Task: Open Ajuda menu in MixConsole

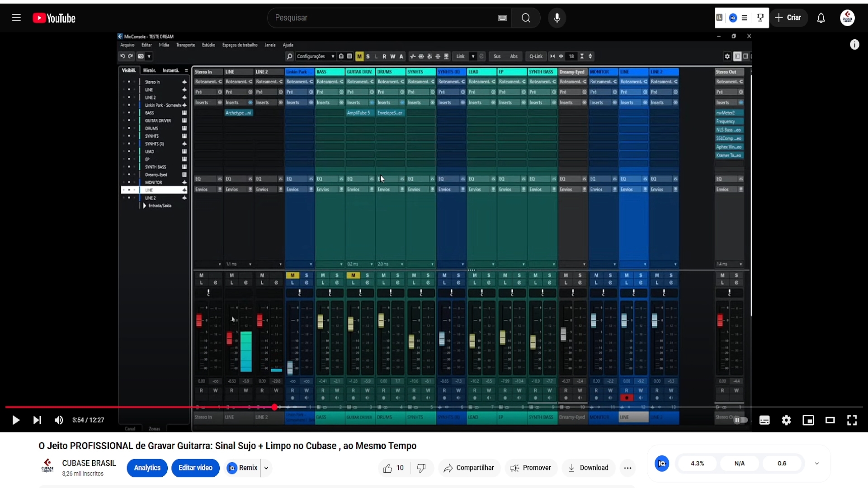Action: tap(288, 45)
